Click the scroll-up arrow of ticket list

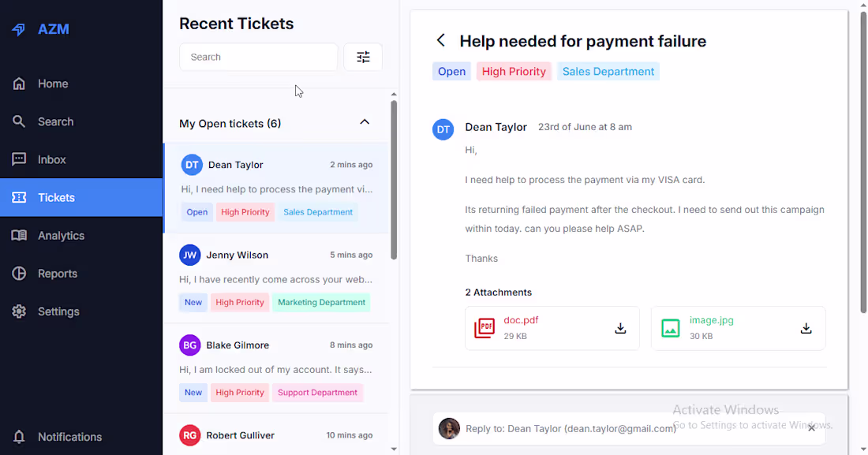[394, 95]
